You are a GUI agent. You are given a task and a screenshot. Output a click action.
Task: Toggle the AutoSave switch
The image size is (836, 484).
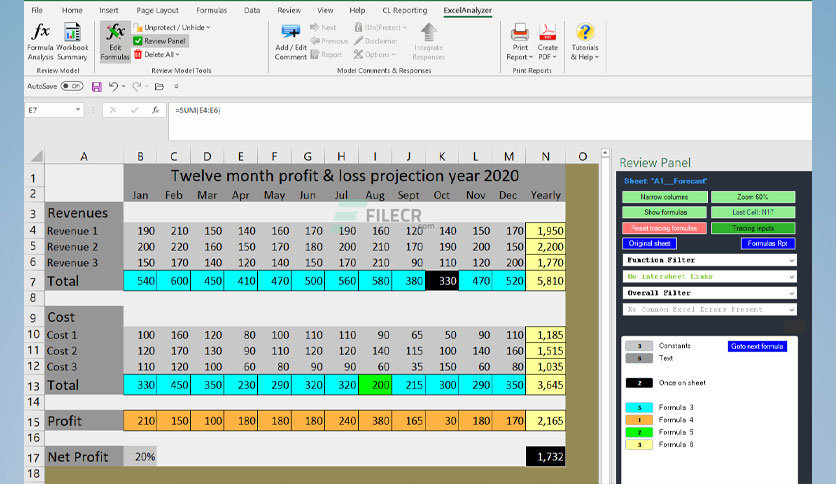pyautogui.click(x=72, y=86)
